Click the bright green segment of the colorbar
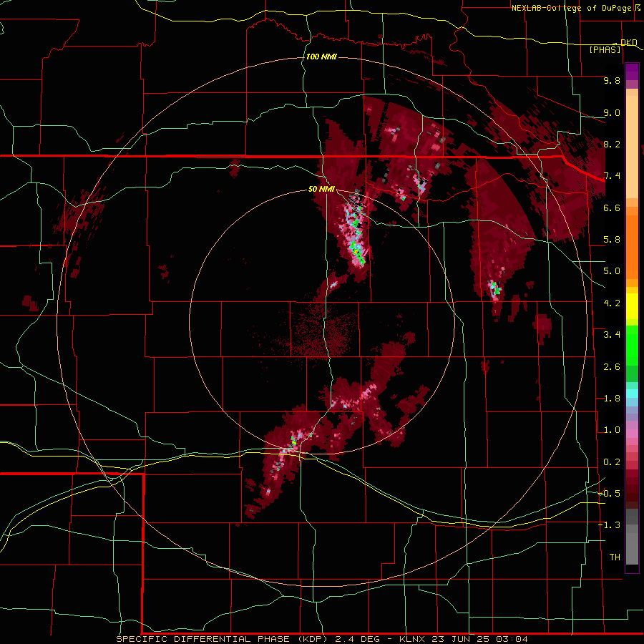The width and height of the screenshot is (644, 644). pyautogui.click(x=632, y=345)
